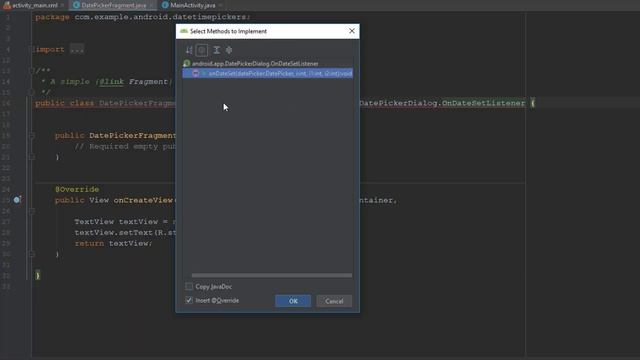640x360 pixels.
Task: Click fold end marker of onCreateView
Action: coord(31,254)
